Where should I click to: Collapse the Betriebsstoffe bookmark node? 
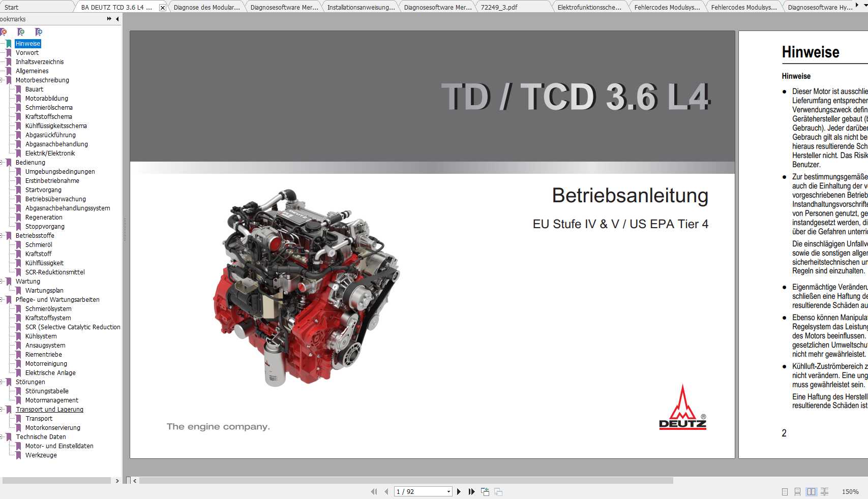[x=2, y=236]
